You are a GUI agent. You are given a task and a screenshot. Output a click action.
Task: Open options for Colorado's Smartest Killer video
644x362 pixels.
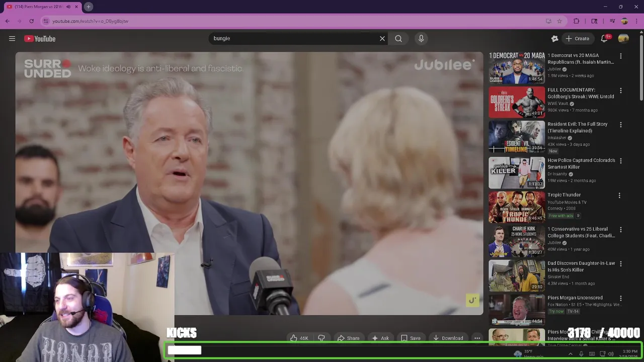[620, 161]
